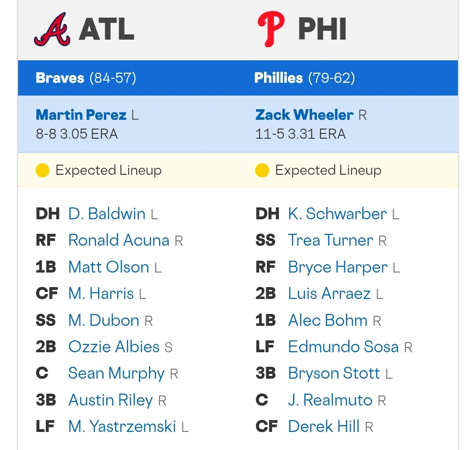Open Bryce Harper's player page

[x=338, y=267]
